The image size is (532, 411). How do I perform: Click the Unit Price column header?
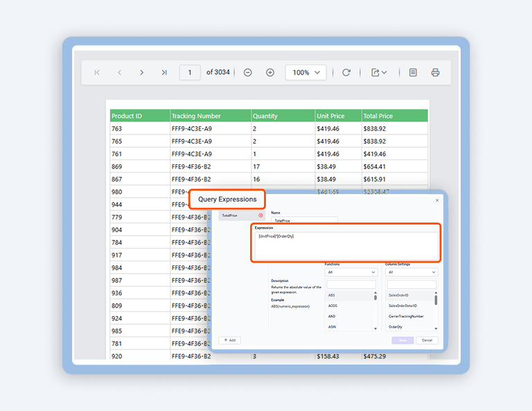click(x=338, y=116)
